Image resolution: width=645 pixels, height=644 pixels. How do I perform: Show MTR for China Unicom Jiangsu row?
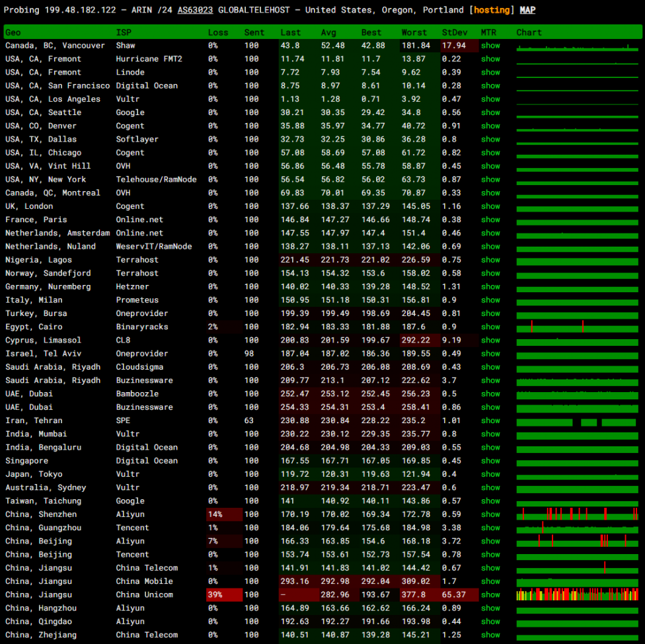[x=490, y=595]
